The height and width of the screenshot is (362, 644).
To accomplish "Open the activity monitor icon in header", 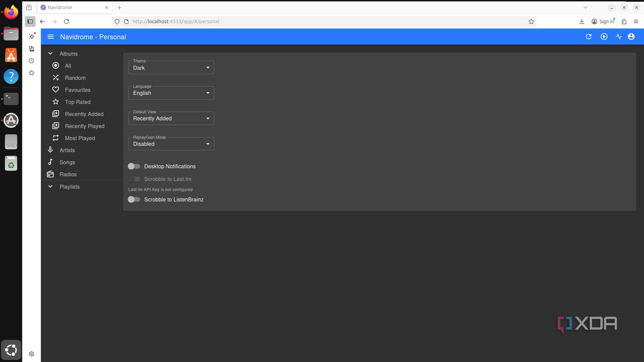I will coord(619,37).
